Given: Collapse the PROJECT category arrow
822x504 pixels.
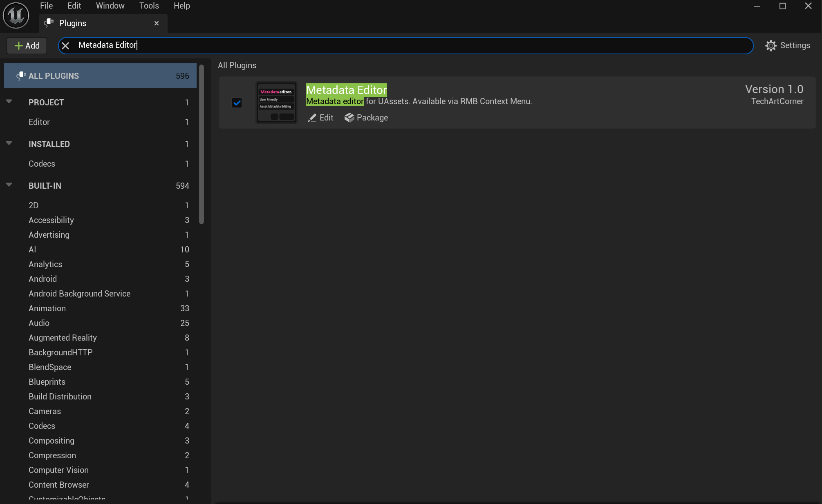Looking at the screenshot, I should click(9, 102).
